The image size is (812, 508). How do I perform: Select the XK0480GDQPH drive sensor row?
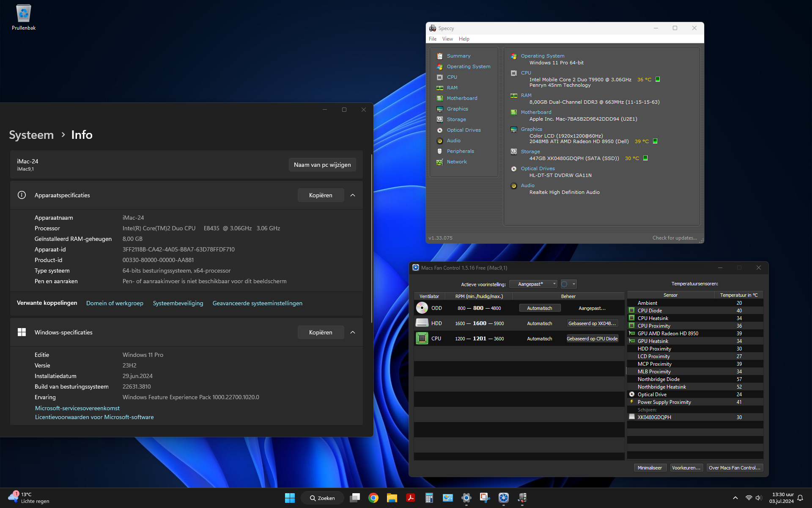pyautogui.click(x=695, y=417)
